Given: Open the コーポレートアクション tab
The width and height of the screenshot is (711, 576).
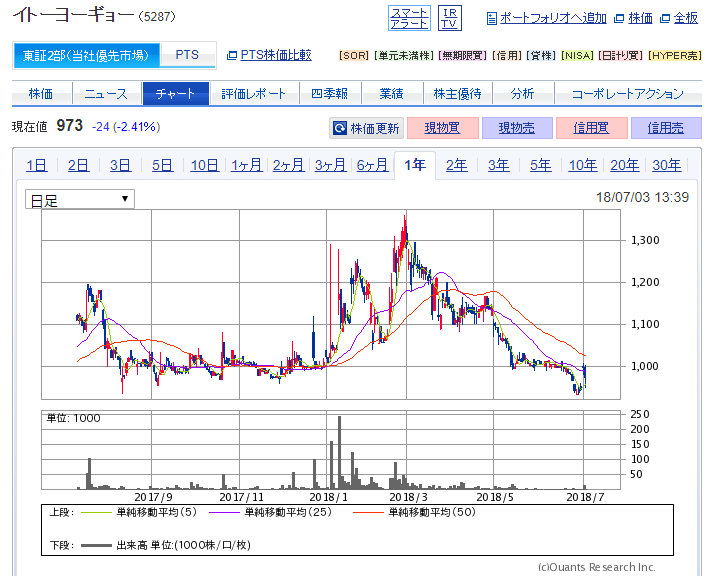Looking at the screenshot, I should [x=628, y=93].
